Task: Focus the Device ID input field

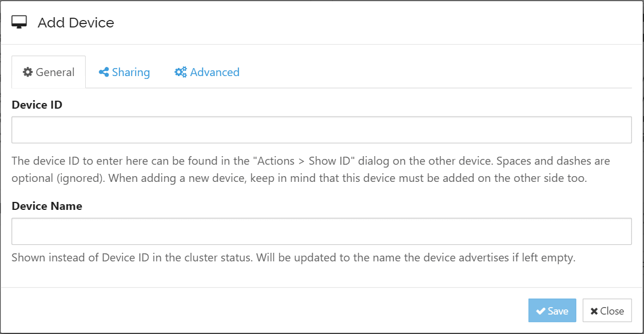Action: click(321, 130)
